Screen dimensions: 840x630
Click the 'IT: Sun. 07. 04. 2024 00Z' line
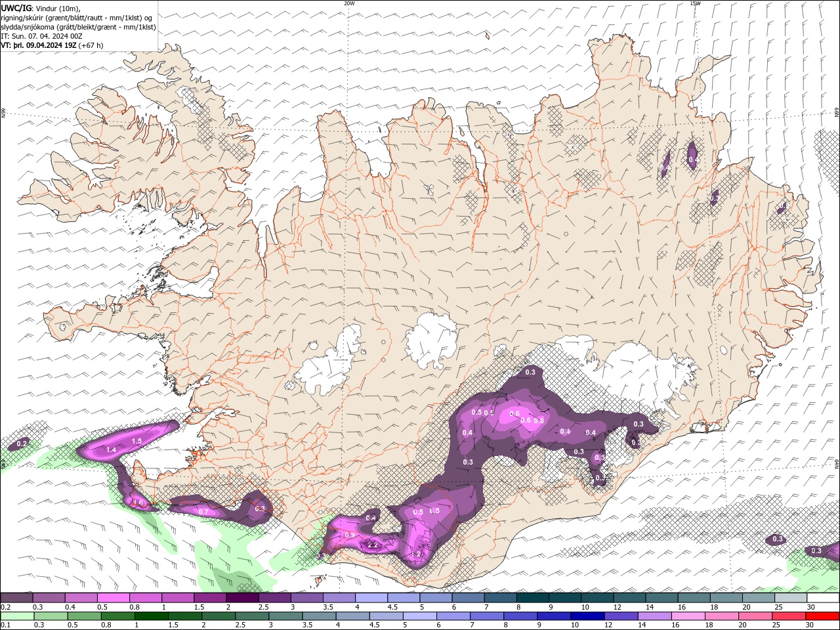(x=41, y=36)
